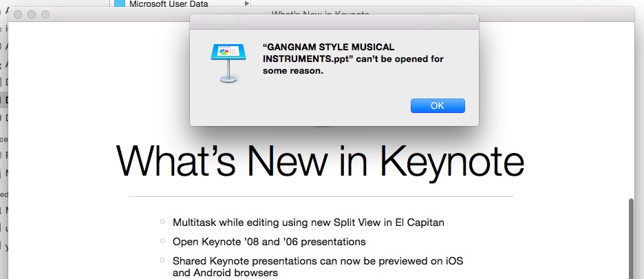
Task: Click the vertical scrollbar thumb of the What's New window
Action: pyautogui.click(x=632, y=238)
